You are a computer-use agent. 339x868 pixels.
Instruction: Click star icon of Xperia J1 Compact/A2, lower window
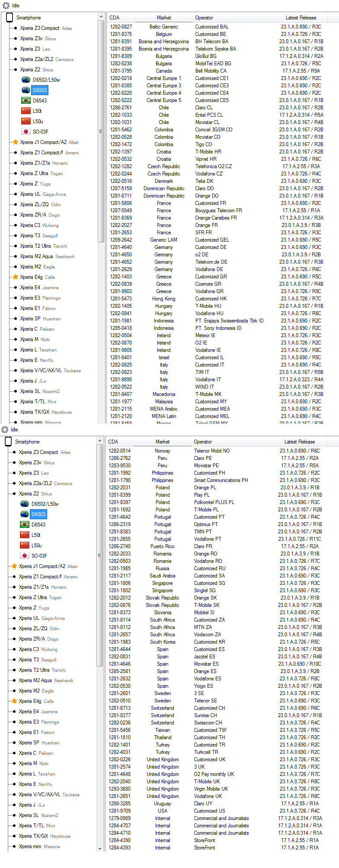pos(14,566)
